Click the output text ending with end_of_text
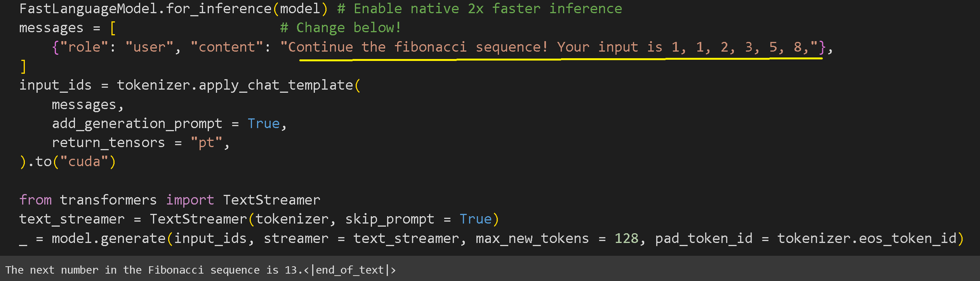The width and height of the screenshot is (980, 281). pyautogui.click(x=200, y=270)
